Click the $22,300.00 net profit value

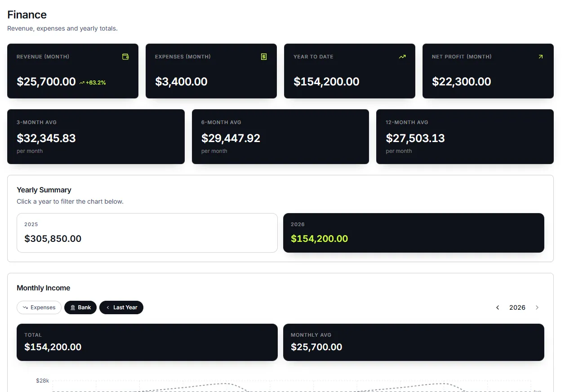click(x=462, y=81)
